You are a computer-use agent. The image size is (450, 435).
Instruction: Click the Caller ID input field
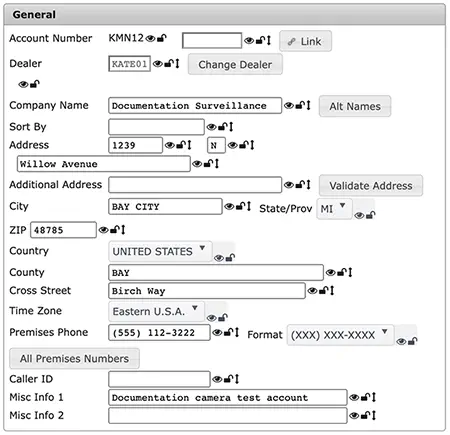pos(159,379)
